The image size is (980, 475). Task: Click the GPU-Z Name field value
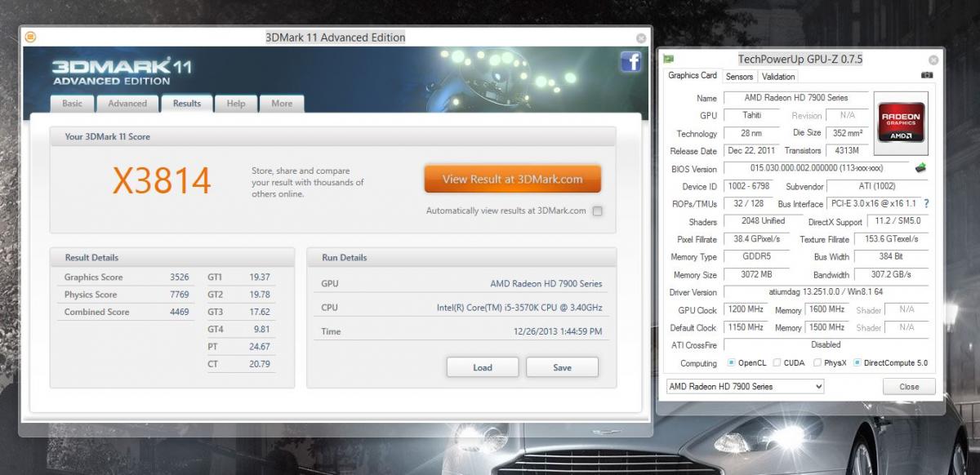click(x=796, y=98)
